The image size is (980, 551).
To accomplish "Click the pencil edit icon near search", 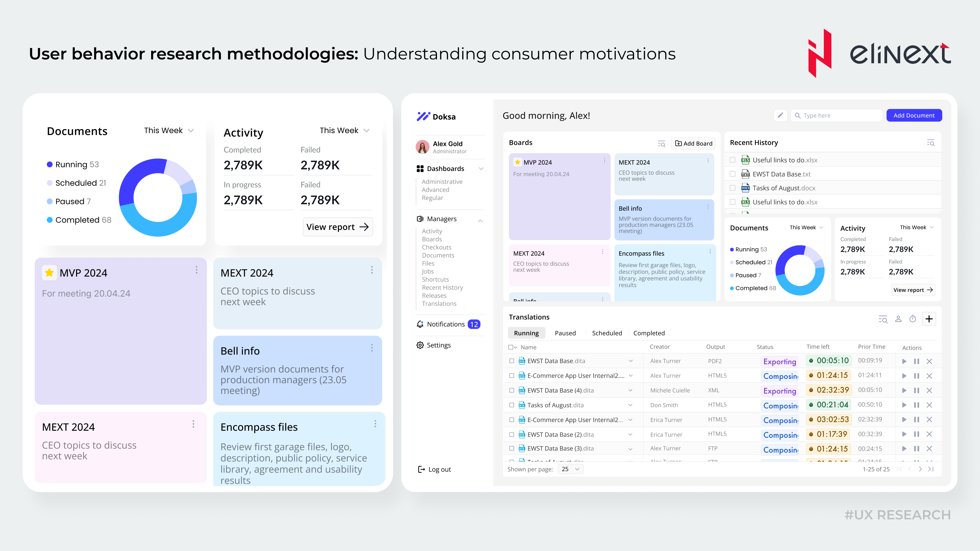I will [780, 115].
